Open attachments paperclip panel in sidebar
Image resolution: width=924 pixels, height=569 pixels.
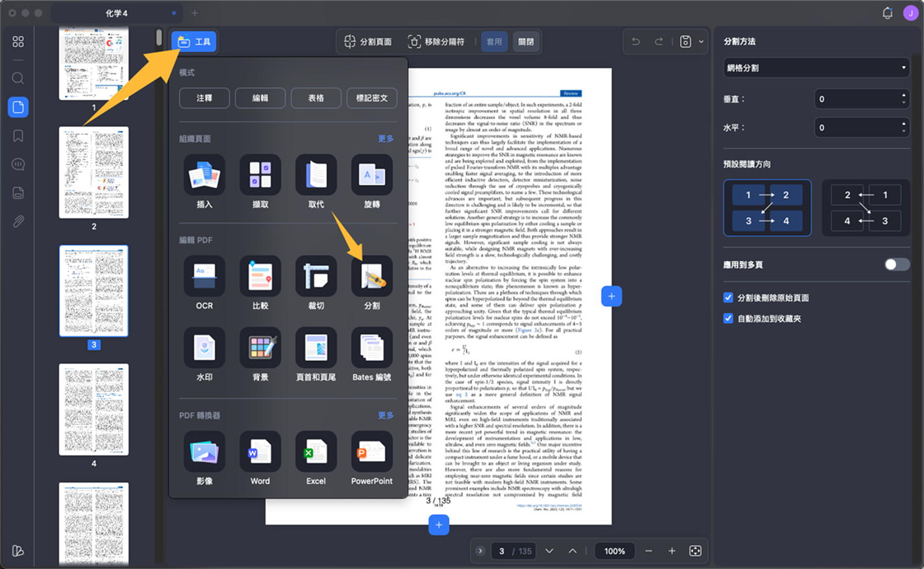point(18,221)
